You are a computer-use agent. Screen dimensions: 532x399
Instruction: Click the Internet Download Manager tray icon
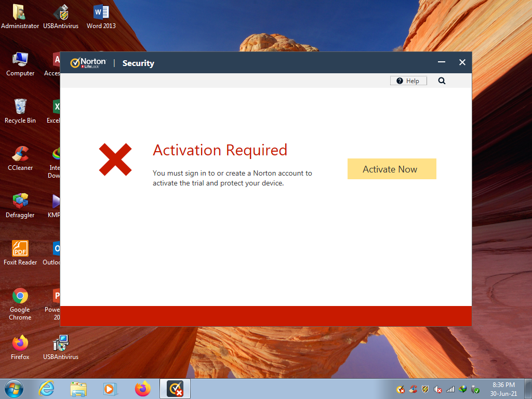click(462, 390)
